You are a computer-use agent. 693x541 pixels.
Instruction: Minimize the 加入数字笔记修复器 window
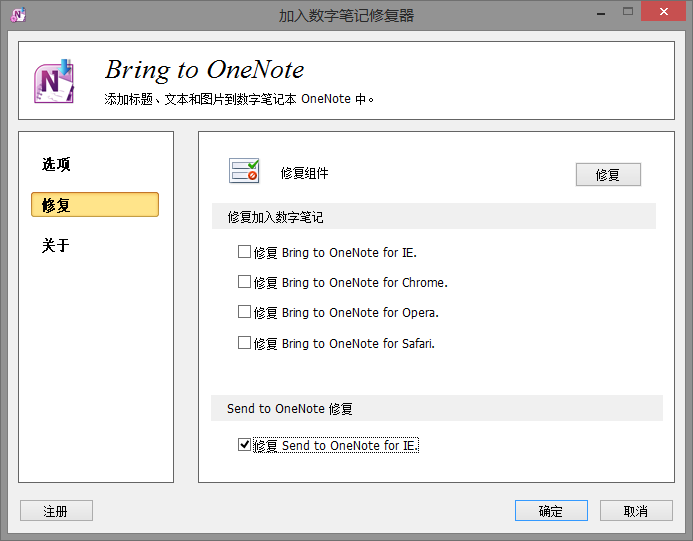tap(601, 13)
